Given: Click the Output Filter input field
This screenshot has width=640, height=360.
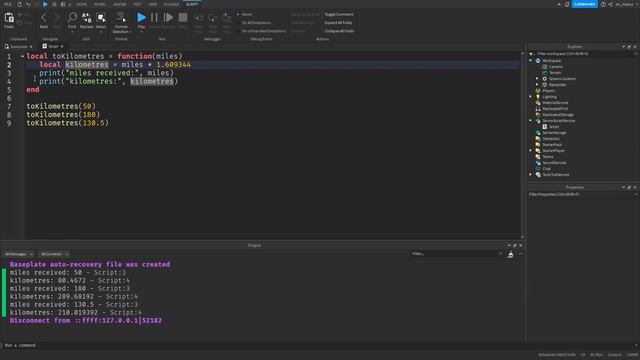Looking at the screenshot, I should point(457,254).
